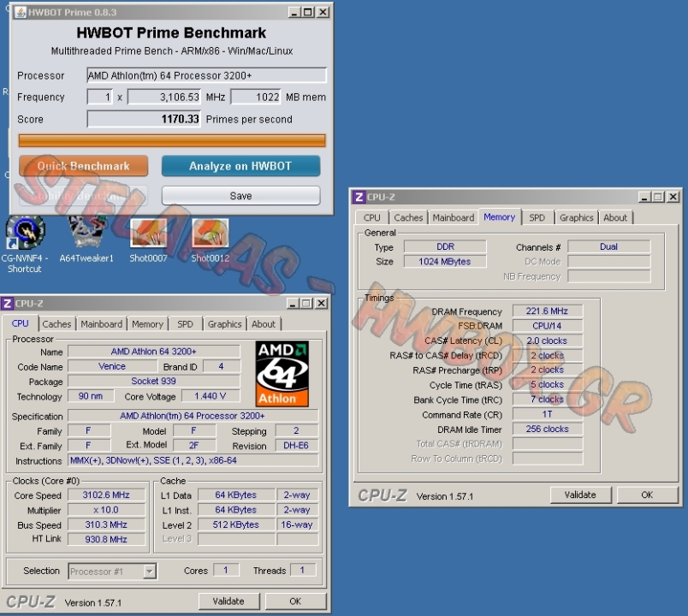Open the CG-NVNF4 Shortcut desktop icon
The width and height of the screenshot is (688, 616).
click(25, 245)
